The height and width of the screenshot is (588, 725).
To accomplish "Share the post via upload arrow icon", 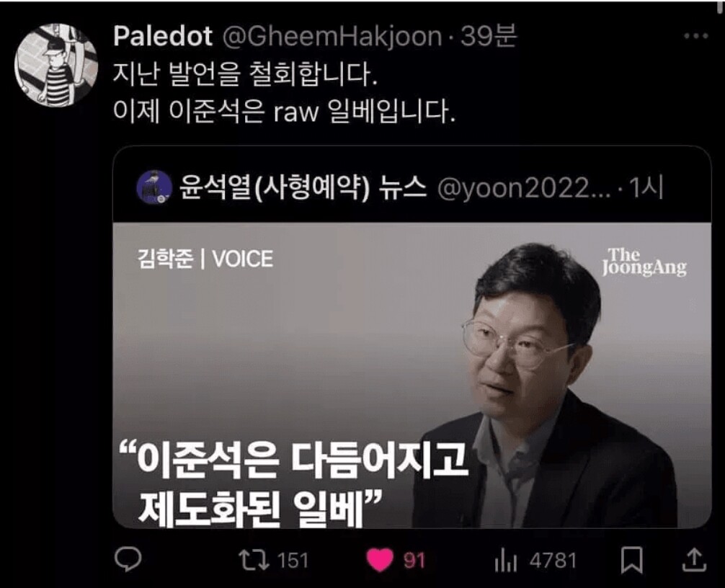I will (x=695, y=559).
